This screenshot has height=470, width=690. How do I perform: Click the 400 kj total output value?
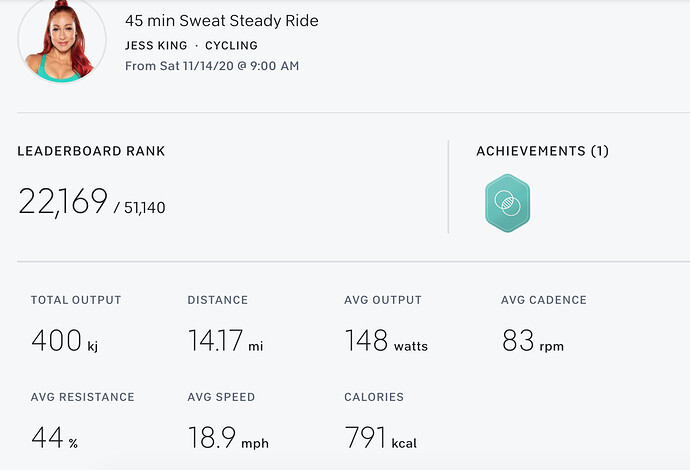pos(64,341)
